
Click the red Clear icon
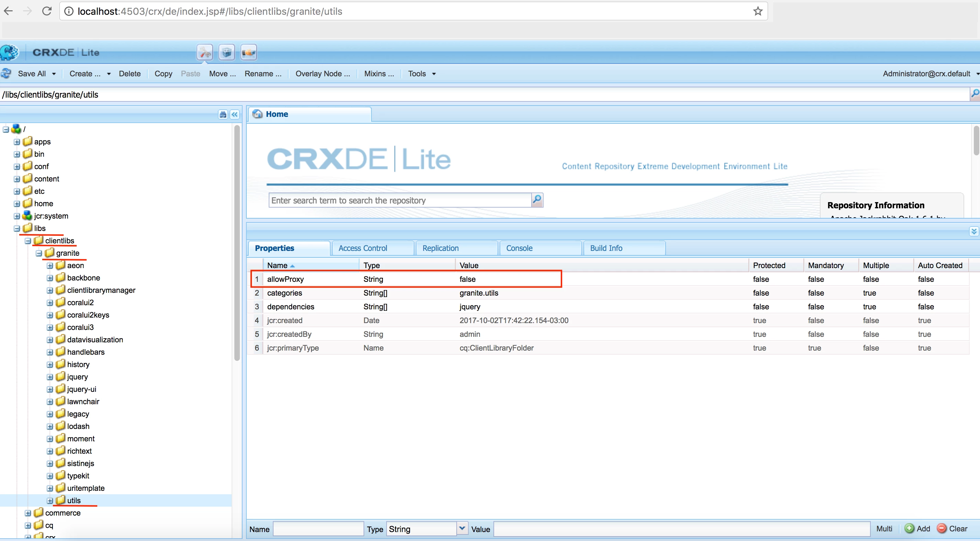tap(941, 528)
